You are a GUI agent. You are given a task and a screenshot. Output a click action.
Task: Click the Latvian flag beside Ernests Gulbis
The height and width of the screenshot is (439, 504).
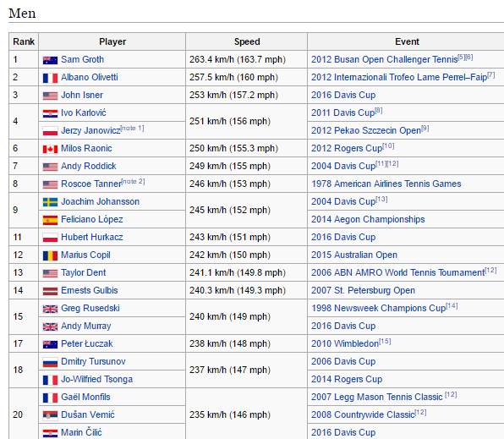point(50,291)
